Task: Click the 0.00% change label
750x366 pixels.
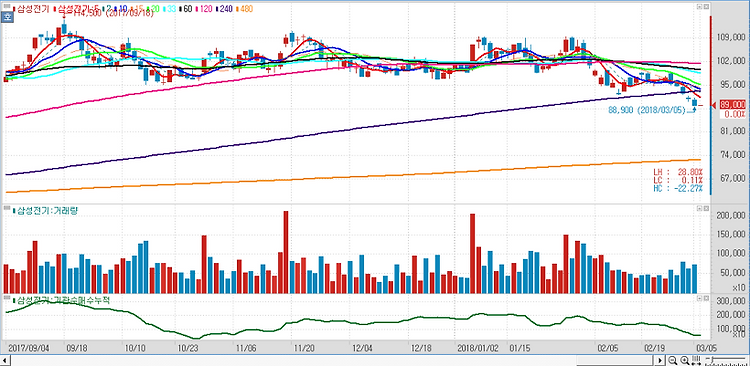Action: pyautogui.click(x=734, y=114)
